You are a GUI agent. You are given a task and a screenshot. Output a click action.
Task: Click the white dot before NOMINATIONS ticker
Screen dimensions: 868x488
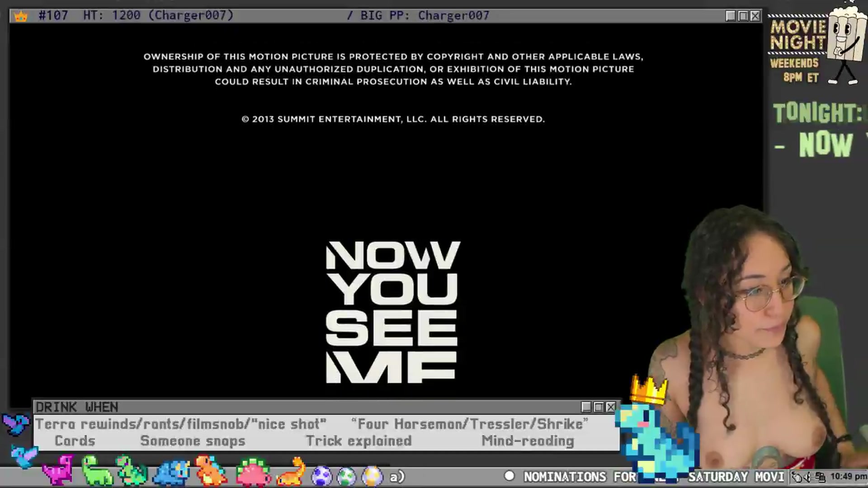tap(509, 476)
